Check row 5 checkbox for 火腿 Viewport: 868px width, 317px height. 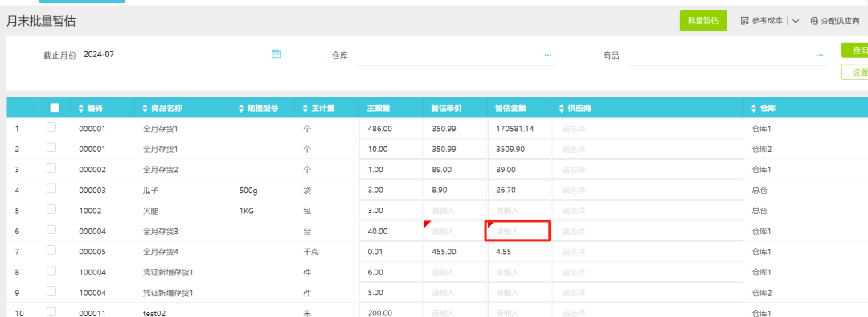[51, 209]
